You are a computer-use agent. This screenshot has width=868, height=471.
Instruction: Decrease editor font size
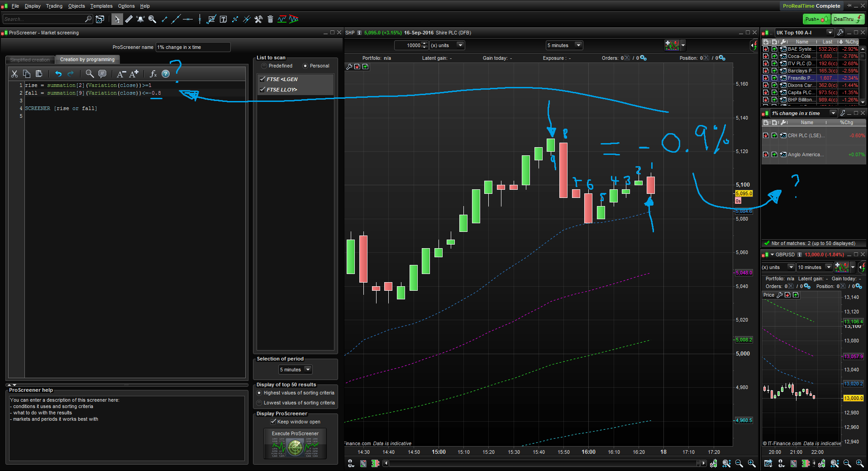[121, 74]
